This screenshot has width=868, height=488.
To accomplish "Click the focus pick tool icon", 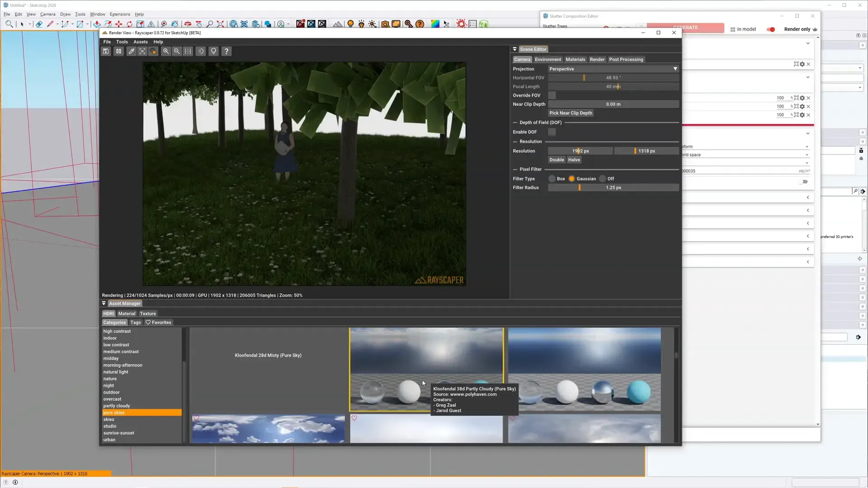I will point(142,52).
